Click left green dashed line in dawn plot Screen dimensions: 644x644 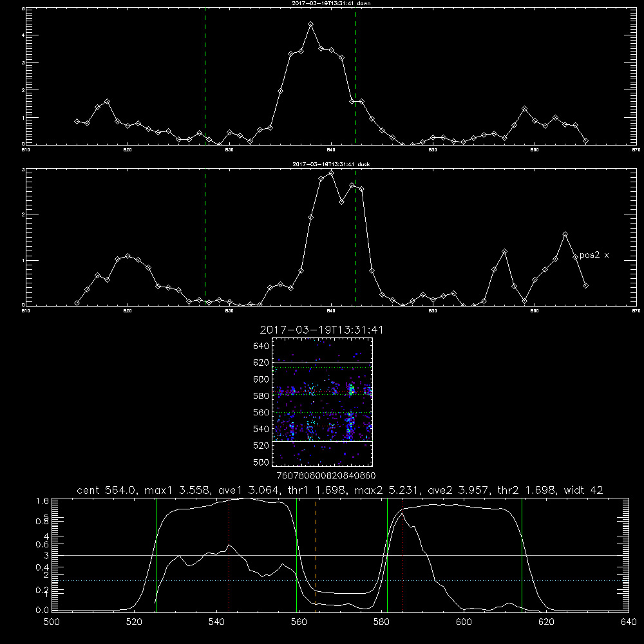click(205, 76)
